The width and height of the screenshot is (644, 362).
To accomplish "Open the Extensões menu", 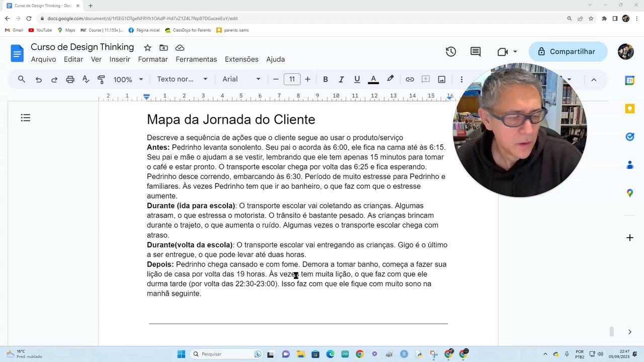I will coord(242,59).
